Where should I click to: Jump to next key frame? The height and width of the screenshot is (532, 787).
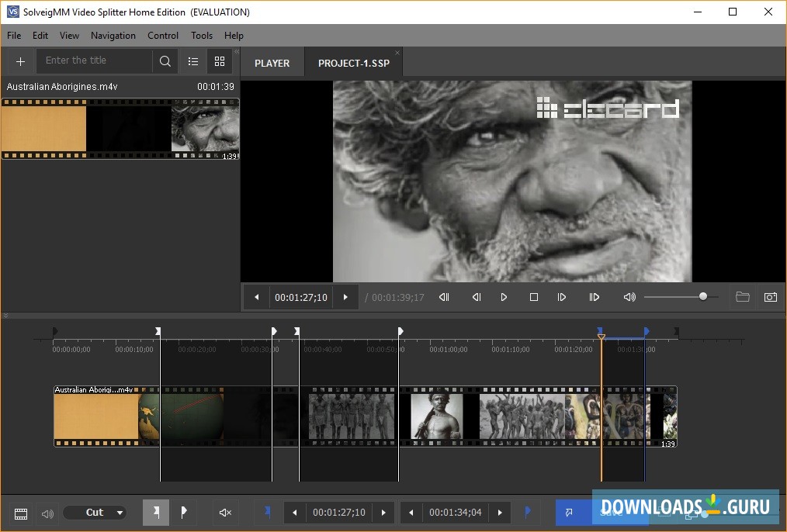pyautogui.click(x=595, y=297)
